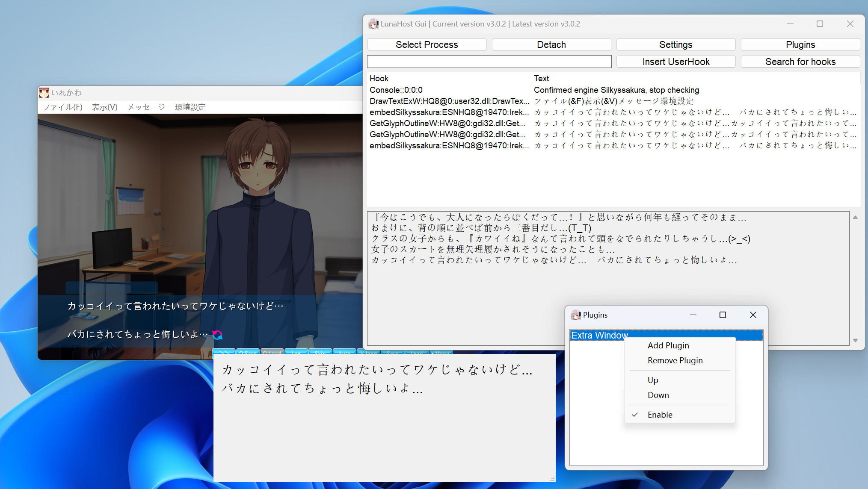
Task: Focus the hook code input field
Action: click(489, 62)
